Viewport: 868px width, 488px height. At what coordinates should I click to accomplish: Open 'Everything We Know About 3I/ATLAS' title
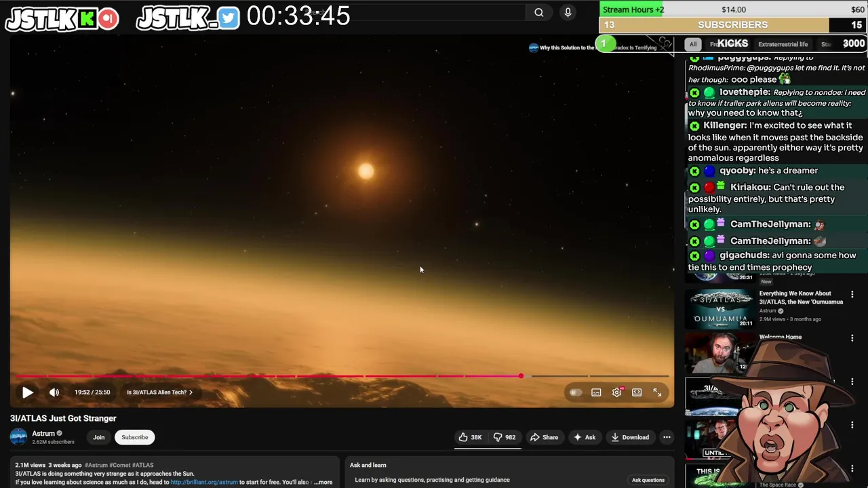801,298
